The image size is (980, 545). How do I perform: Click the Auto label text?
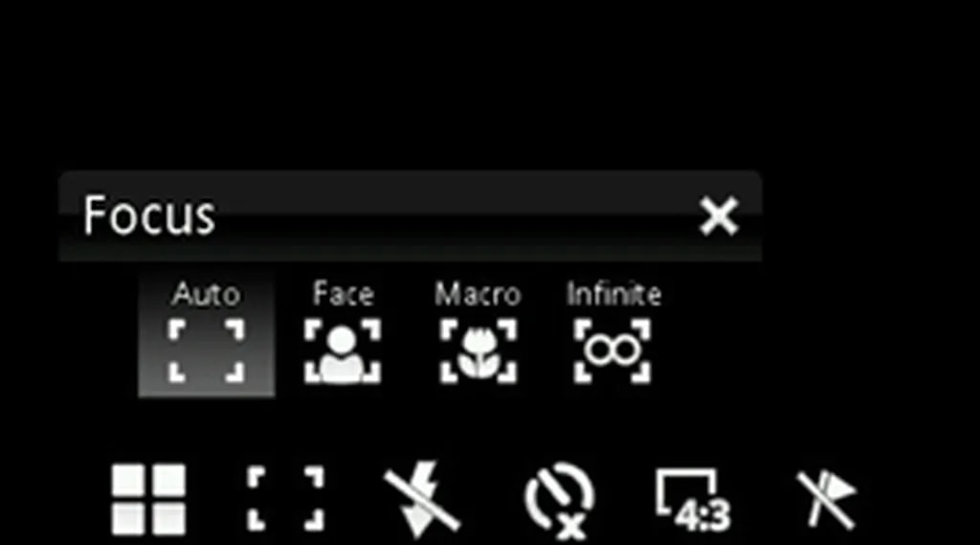207,294
